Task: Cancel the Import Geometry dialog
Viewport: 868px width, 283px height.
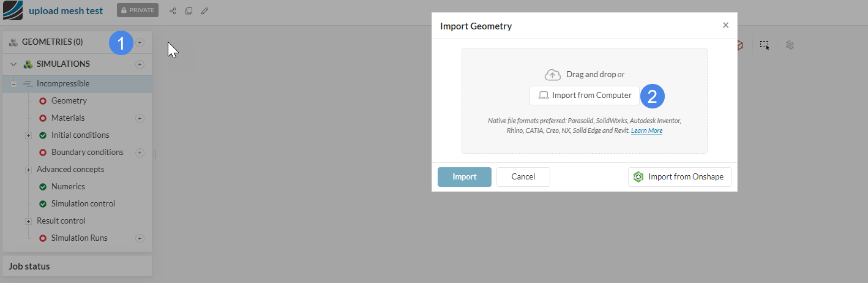Action: [x=523, y=177]
